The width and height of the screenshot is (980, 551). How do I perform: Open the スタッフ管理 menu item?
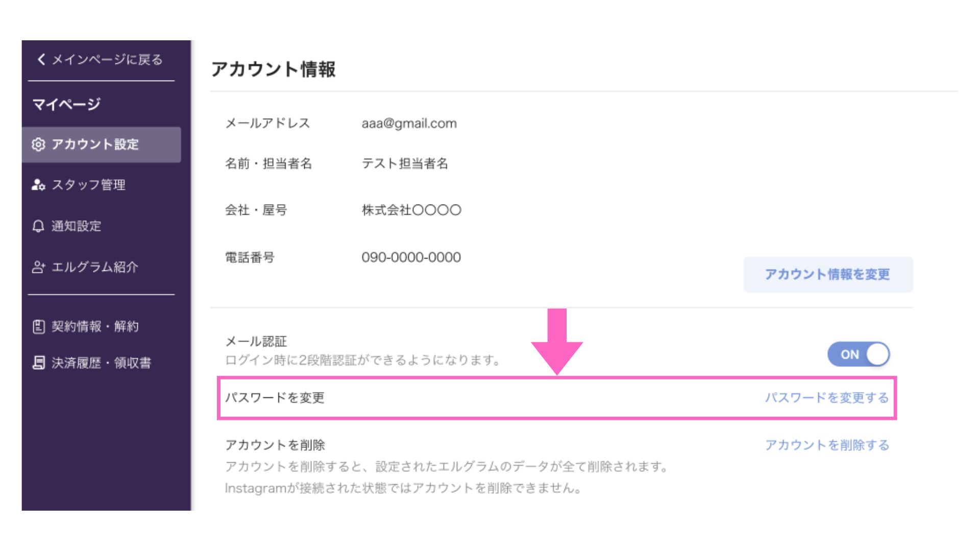(x=88, y=185)
